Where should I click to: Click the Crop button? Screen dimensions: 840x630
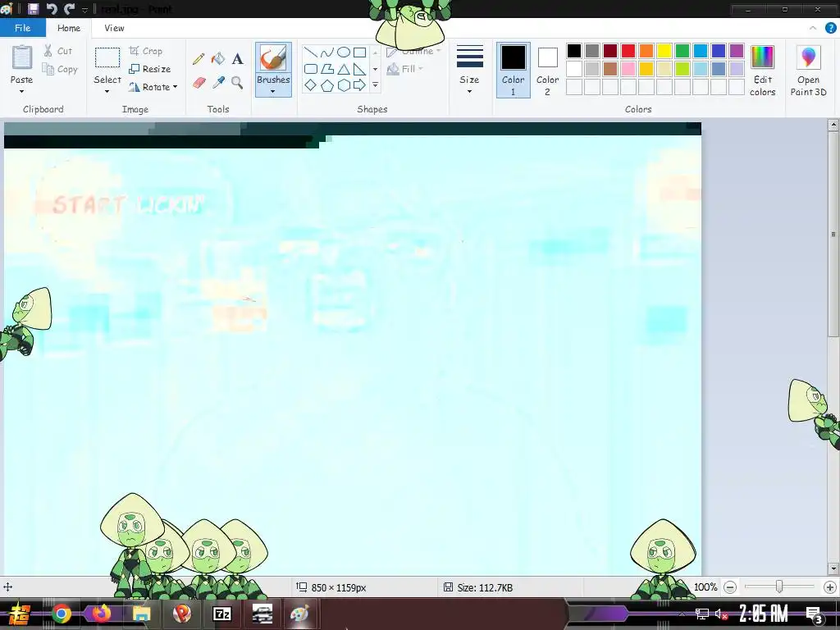tap(146, 51)
